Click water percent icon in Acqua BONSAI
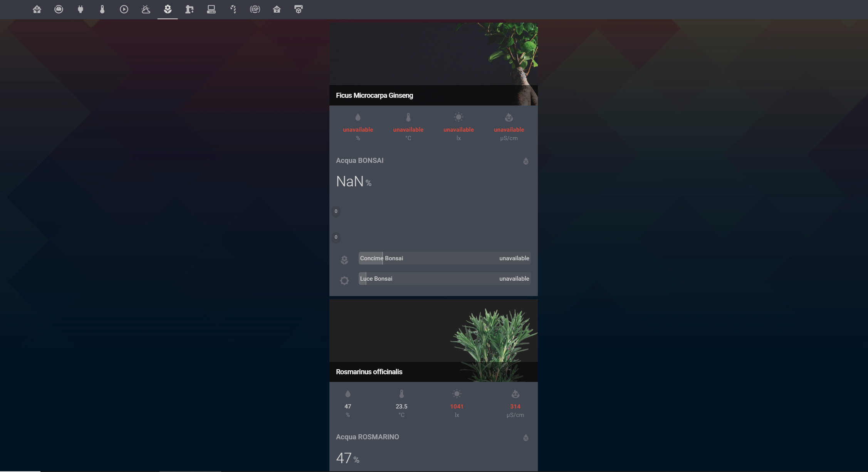This screenshot has width=868, height=472. click(526, 161)
